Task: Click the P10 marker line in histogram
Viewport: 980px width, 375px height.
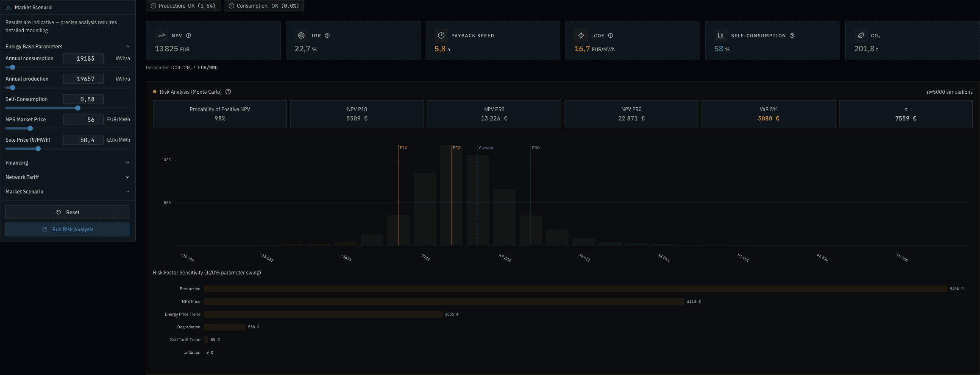Action: 398,195
